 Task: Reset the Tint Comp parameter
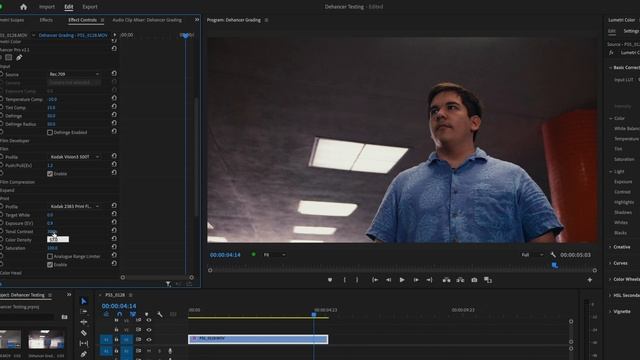coord(114,107)
